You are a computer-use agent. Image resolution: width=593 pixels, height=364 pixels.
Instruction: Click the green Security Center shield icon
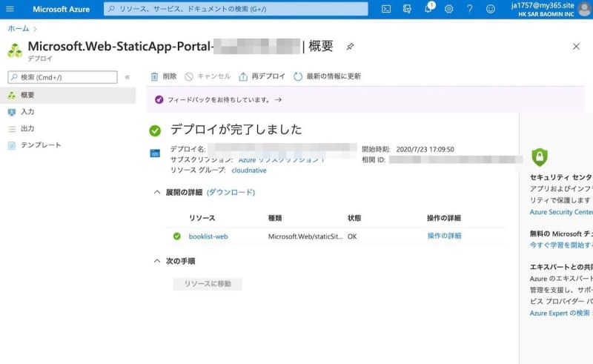(x=540, y=157)
